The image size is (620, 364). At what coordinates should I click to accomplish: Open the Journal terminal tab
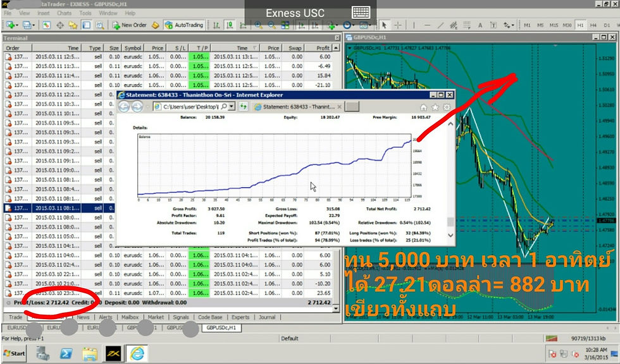(267, 317)
